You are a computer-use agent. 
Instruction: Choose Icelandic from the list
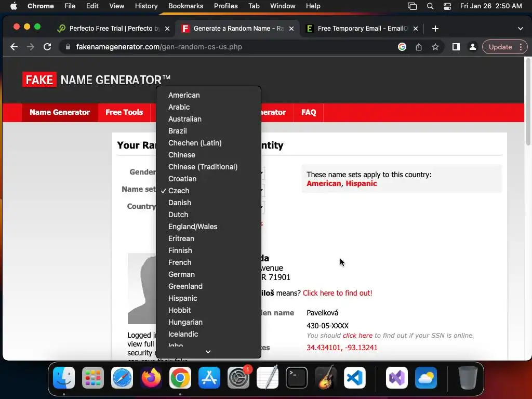(x=208, y=334)
